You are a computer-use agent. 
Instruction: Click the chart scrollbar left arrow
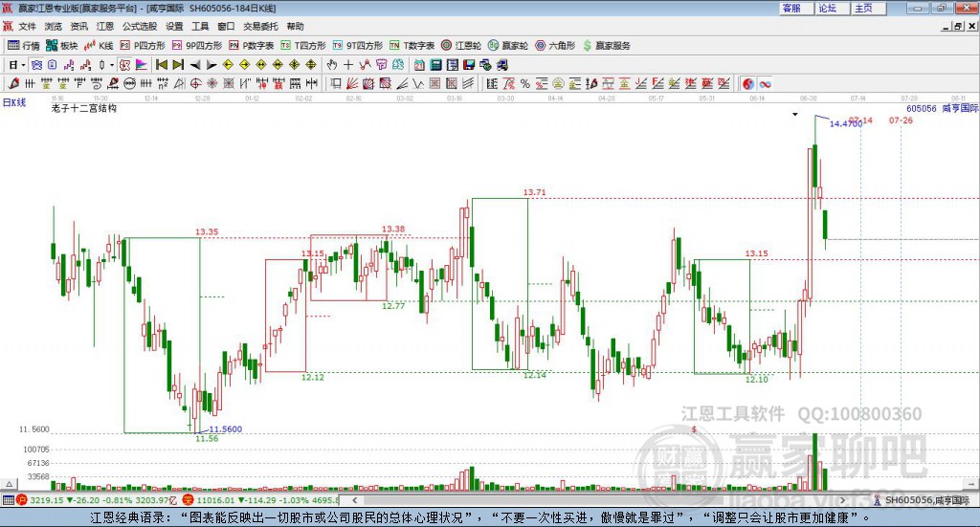355,500
